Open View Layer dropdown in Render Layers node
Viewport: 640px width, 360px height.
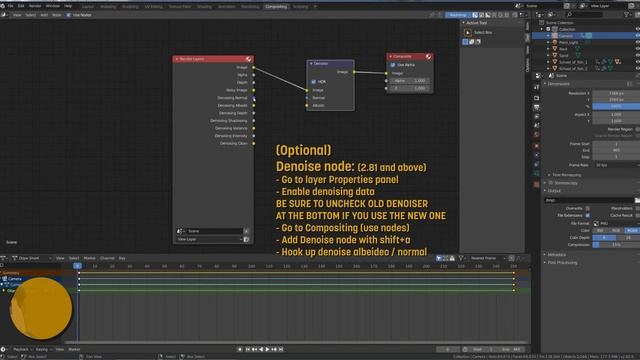coord(209,240)
